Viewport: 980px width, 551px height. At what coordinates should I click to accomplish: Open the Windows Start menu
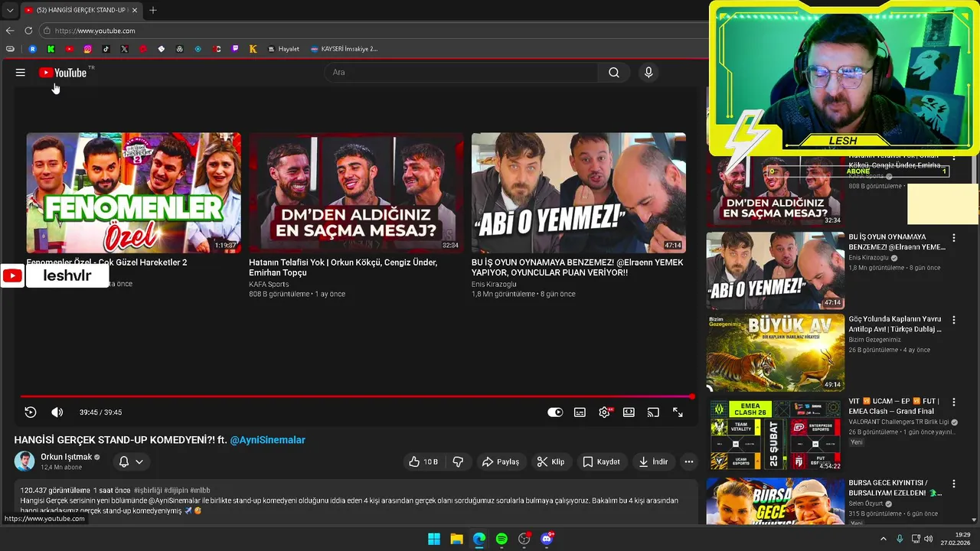tap(434, 539)
